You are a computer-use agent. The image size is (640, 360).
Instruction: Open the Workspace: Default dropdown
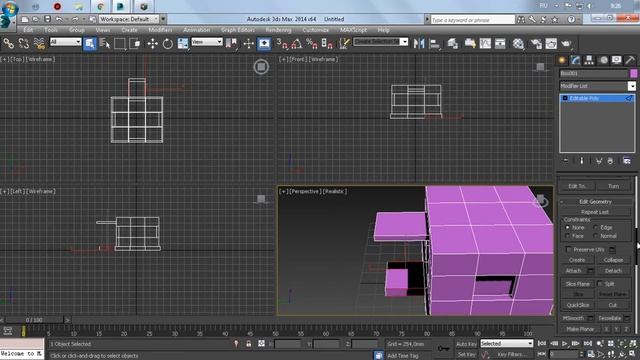click(x=129, y=19)
